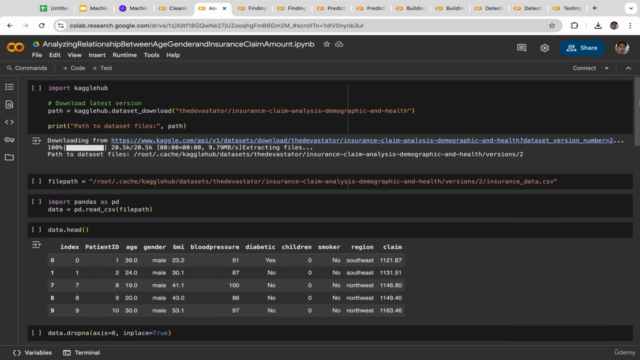Open the Connect options dropdown arrow

[607, 68]
